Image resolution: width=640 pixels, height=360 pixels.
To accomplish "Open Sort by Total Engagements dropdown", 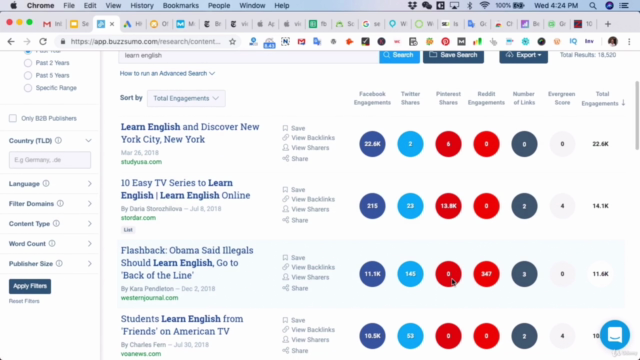I will pos(186,98).
